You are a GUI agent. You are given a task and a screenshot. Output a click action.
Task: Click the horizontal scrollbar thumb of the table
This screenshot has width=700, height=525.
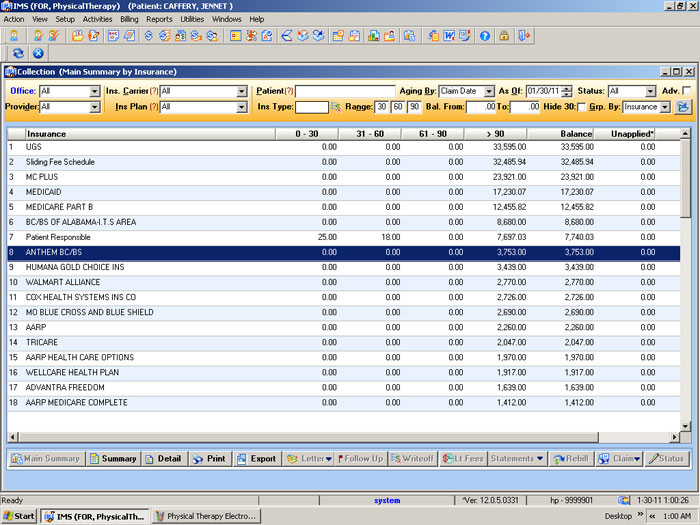308,437
